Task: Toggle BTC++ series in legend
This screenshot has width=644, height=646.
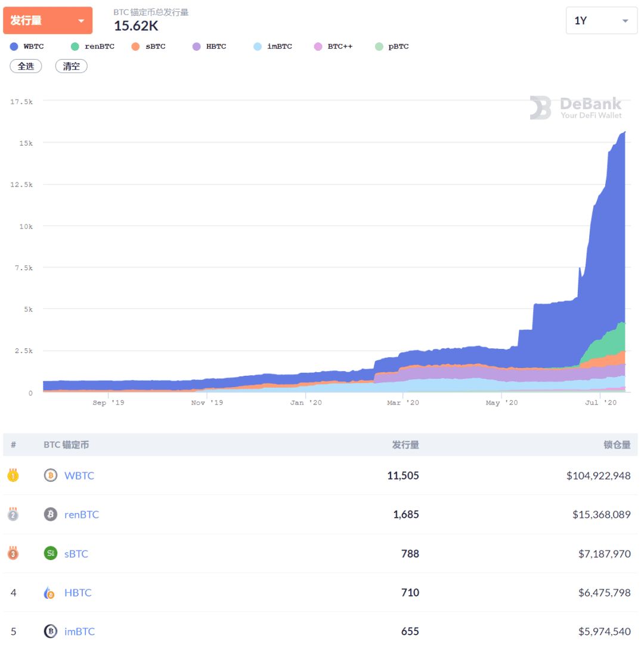Action: click(x=333, y=47)
